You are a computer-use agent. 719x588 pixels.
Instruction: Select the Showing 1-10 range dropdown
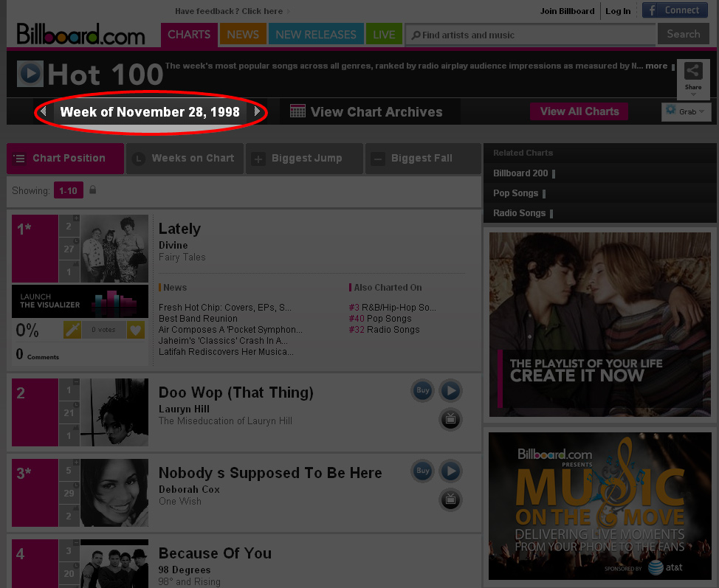tap(69, 190)
